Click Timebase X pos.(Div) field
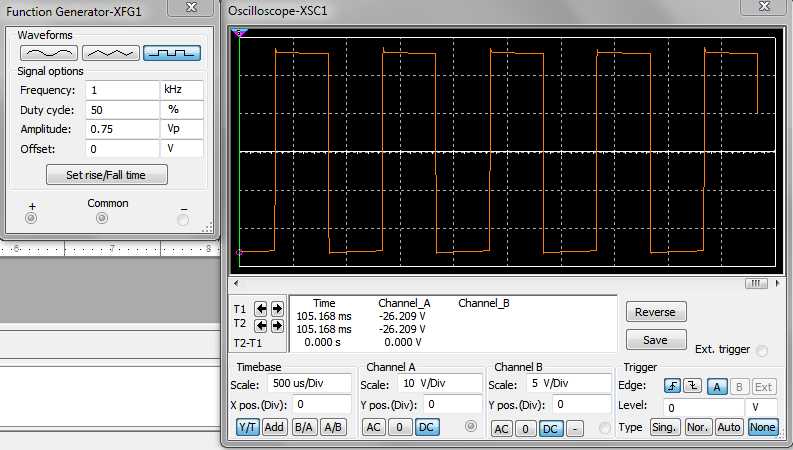This screenshot has width=793, height=450. tap(322, 404)
